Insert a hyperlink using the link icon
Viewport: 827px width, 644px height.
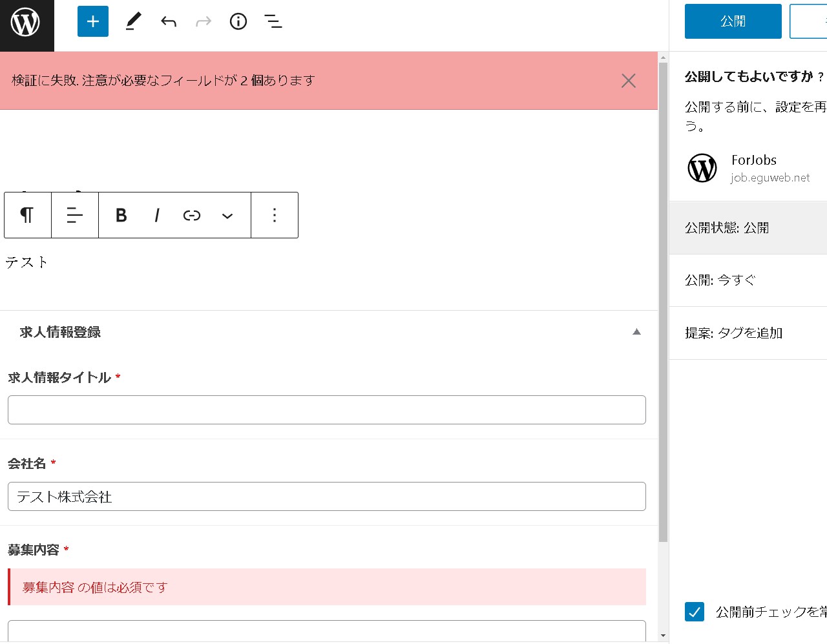(191, 215)
